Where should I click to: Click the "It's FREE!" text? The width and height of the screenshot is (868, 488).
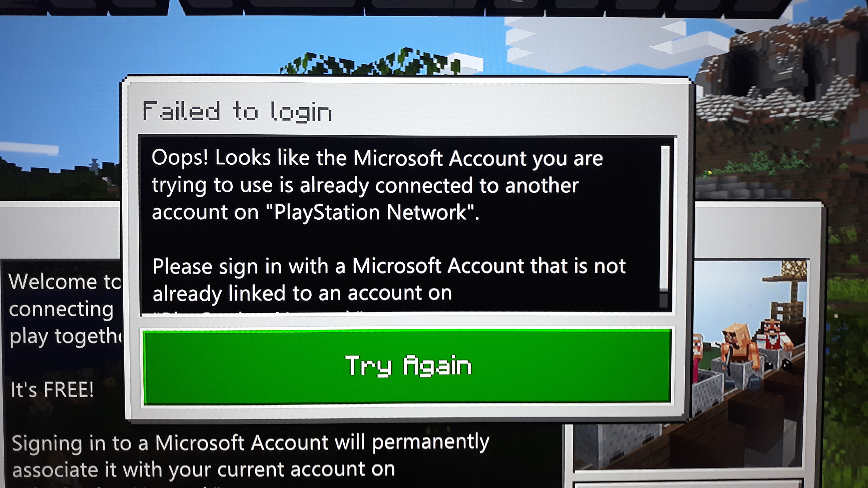(x=52, y=390)
